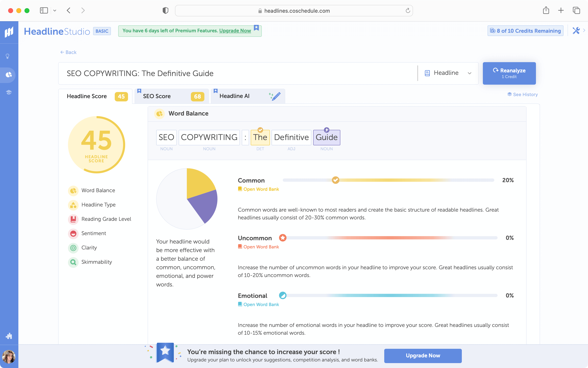Go back with Safari back arrow
The image size is (588, 368).
tap(69, 10)
